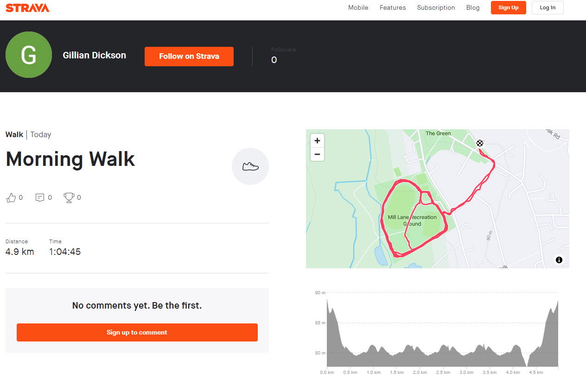Go to the Subscription page
Screen dimensions: 586x392
(436, 7)
